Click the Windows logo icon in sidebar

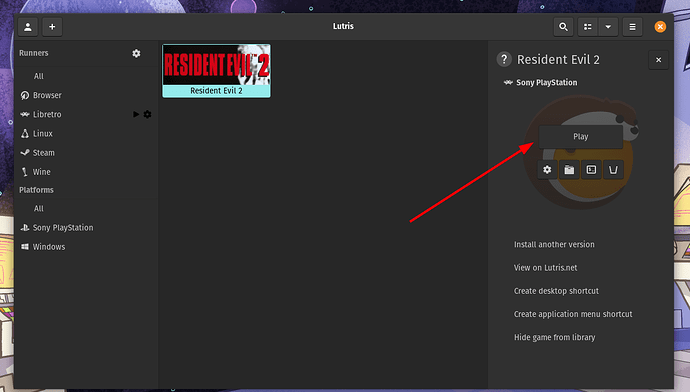click(25, 247)
